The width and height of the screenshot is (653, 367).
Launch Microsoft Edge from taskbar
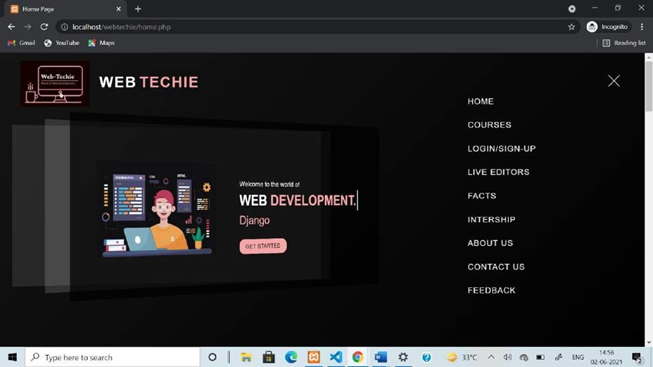[x=291, y=357]
